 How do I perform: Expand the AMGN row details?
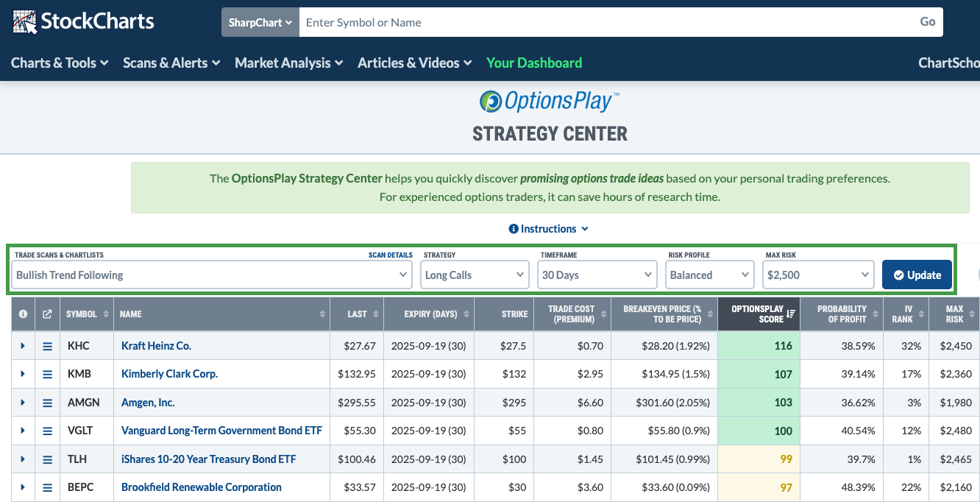23,403
